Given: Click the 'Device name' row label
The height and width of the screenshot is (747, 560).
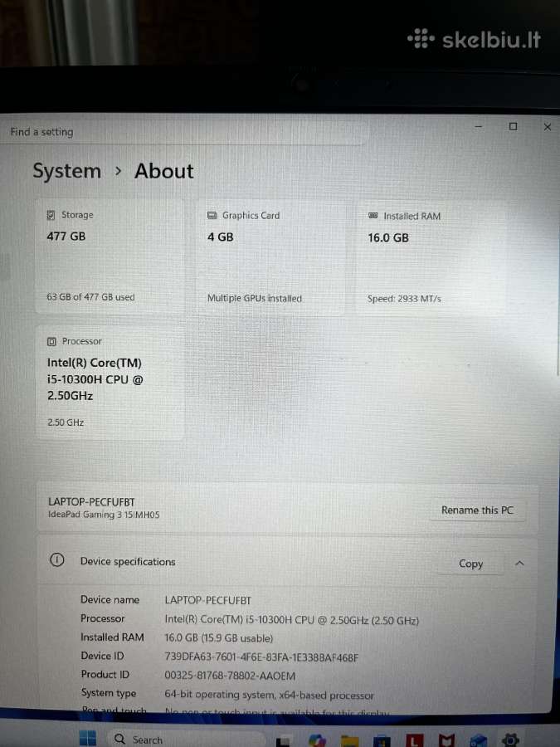Looking at the screenshot, I should click(x=110, y=599).
